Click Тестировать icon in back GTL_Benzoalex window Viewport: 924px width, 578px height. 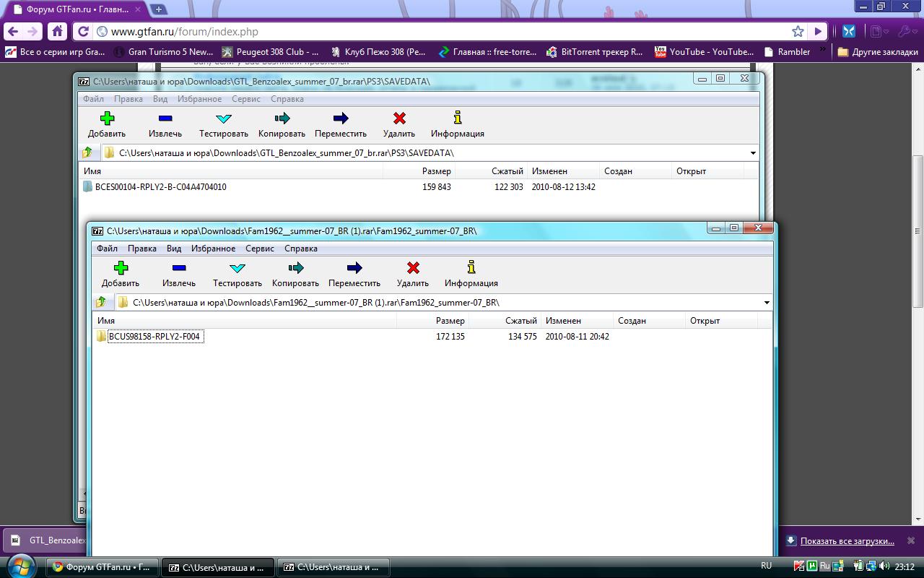223,118
